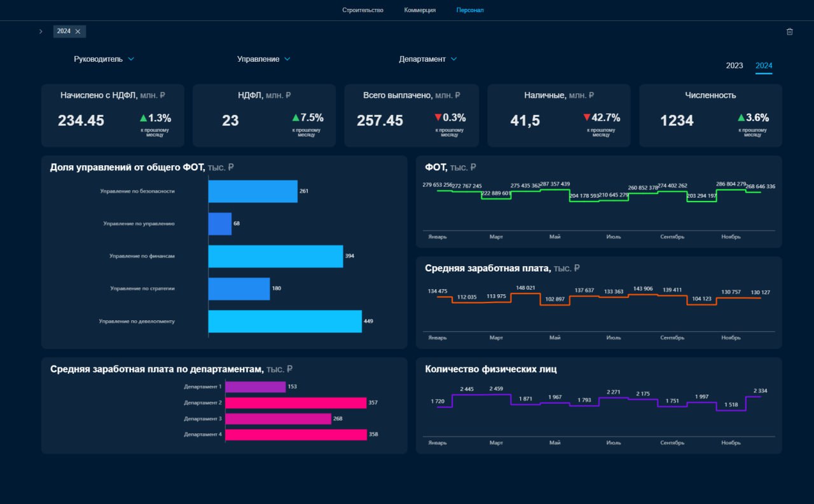Click the red down-arrow beside 42.7%

coord(587,118)
